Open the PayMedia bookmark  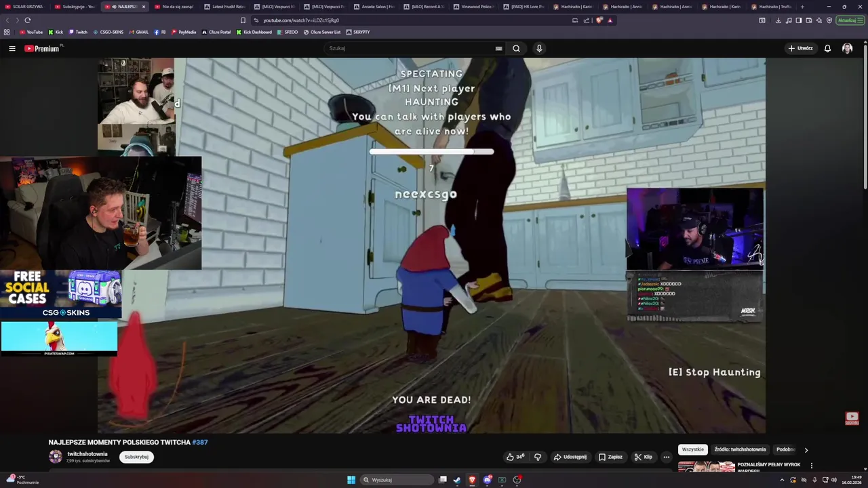click(x=183, y=32)
